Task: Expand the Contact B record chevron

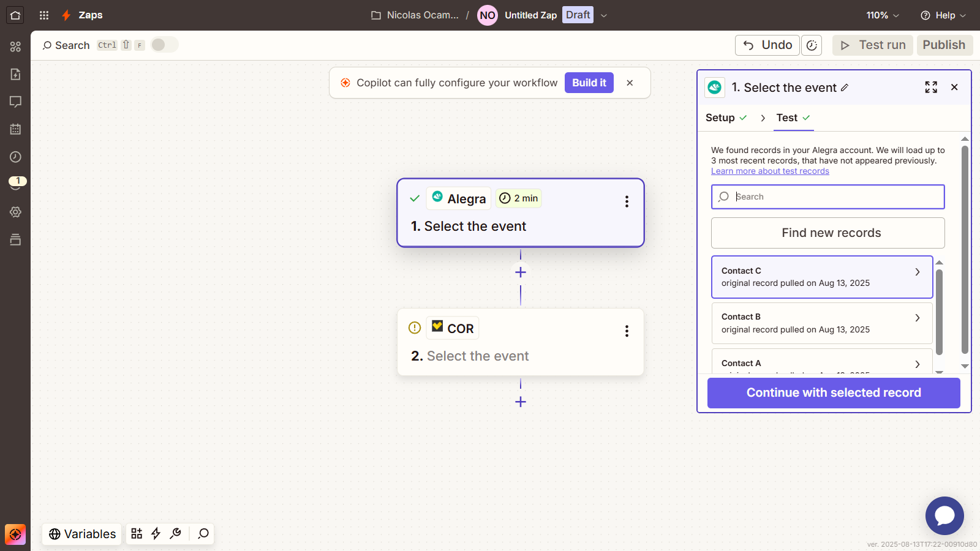Action: tap(918, 318)
